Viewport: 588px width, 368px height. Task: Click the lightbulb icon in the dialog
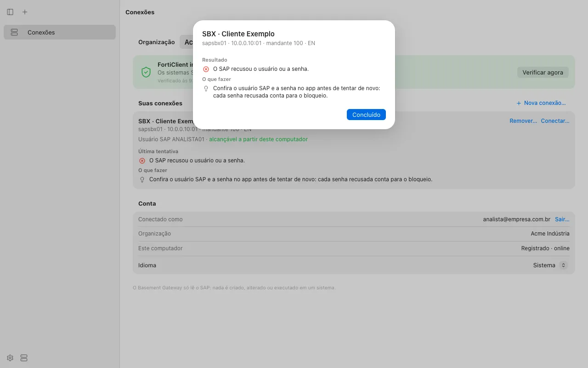coord(206,88)
